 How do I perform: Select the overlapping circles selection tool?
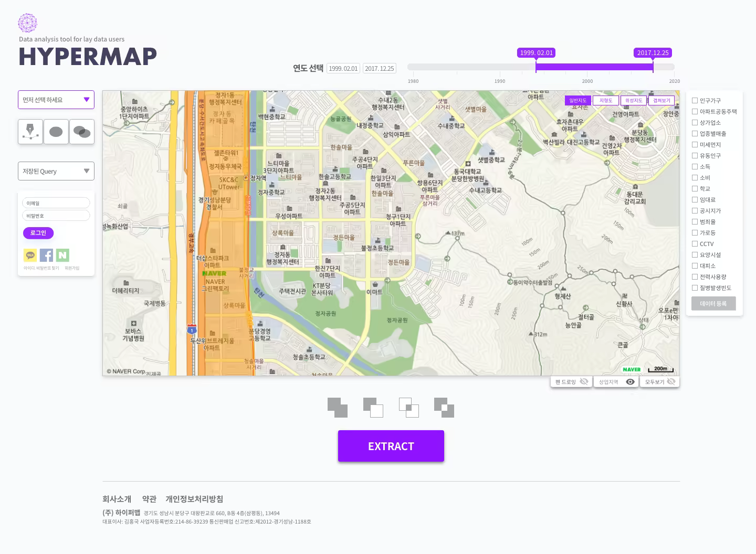click(81, 131)
